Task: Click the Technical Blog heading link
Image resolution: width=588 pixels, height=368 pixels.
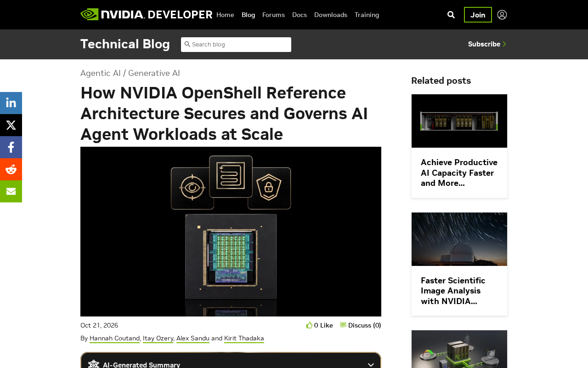Action: point(125,44)
